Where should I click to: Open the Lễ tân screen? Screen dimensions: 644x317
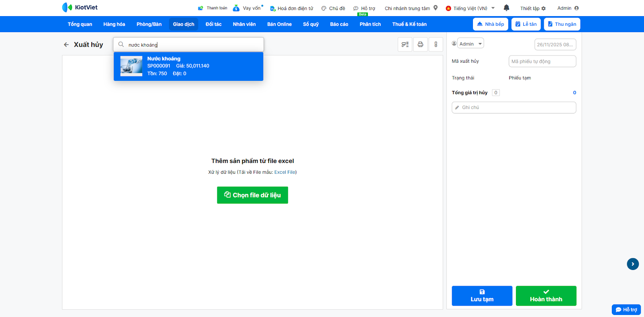[x=526, y=24]
